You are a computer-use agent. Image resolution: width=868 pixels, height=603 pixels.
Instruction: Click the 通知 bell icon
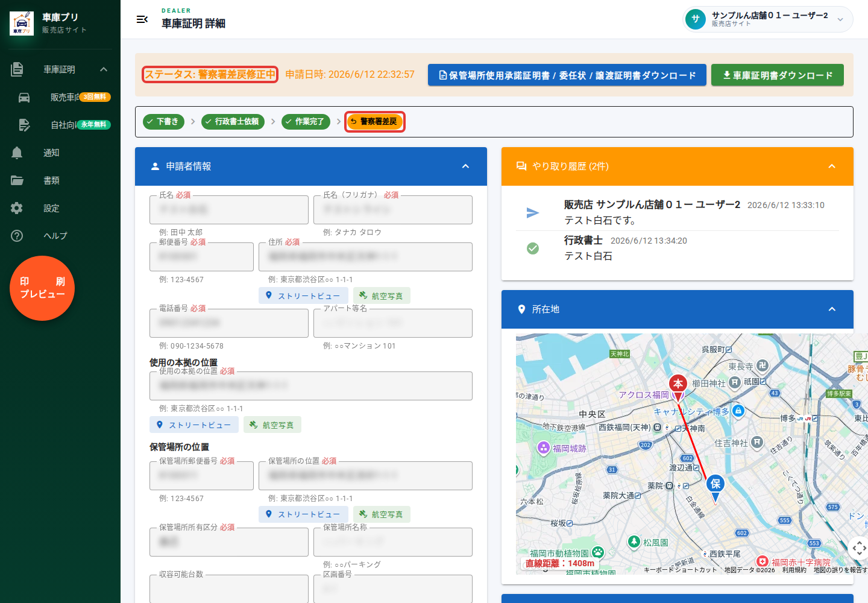click(x=17, y=153)
